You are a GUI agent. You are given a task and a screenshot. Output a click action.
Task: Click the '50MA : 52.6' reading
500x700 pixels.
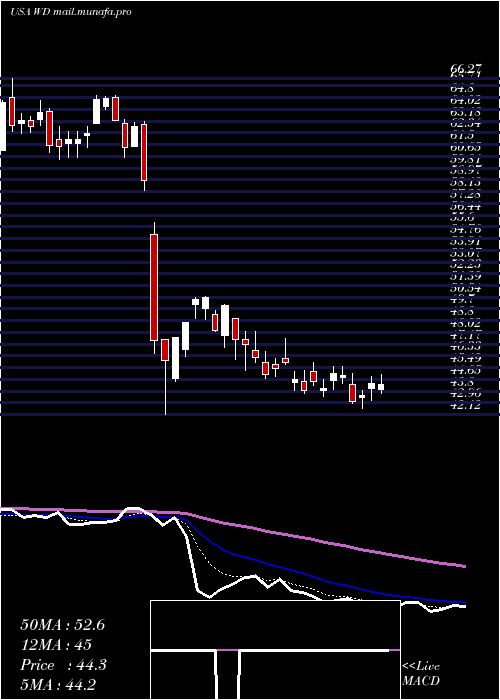[x=62, y=625]
